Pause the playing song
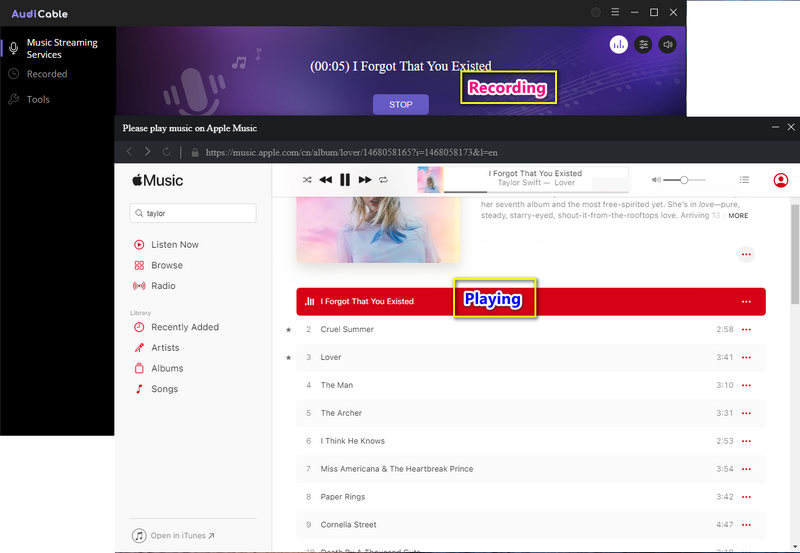This screenshot has width=800, height=553. pos(345,180)
